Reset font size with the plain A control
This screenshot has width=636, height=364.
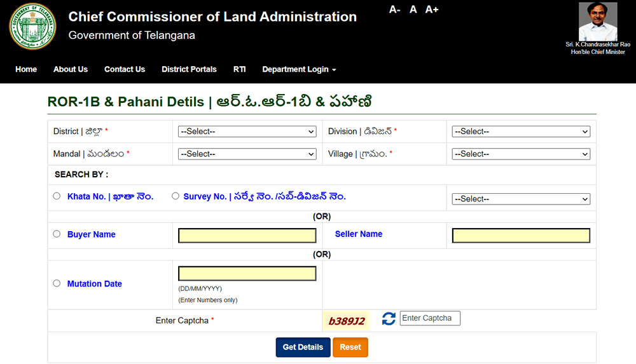(x=413, y=10)
